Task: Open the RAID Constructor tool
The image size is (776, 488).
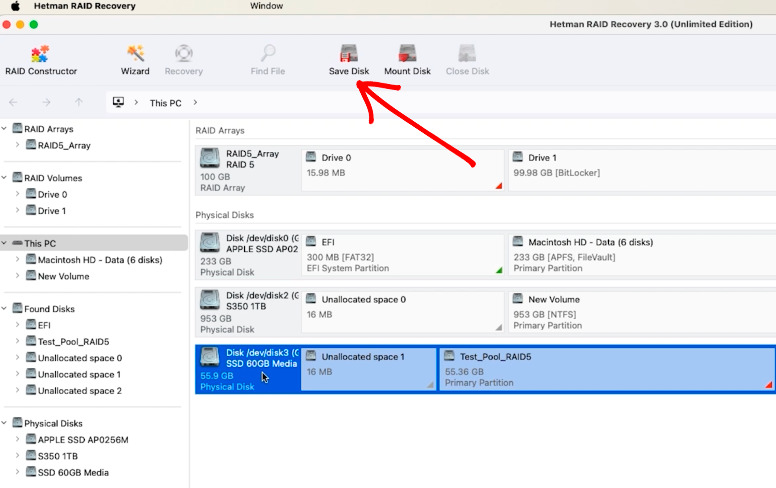Action: point(41,60)
